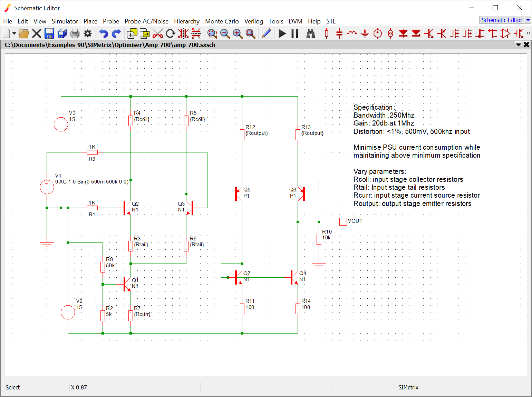Viewport: 532px width, 397px height.
Task: Expand the New file dropdown arrow
Action: click(14, 33)
